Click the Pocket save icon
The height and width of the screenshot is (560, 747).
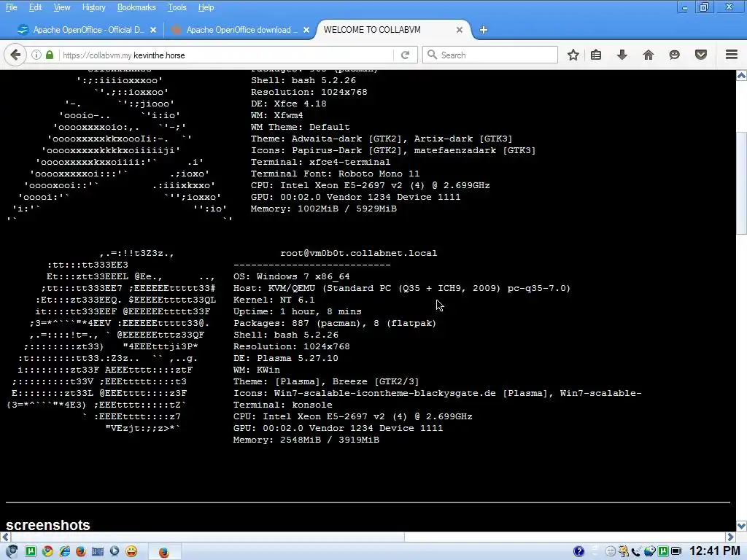(x=701, y=55)
